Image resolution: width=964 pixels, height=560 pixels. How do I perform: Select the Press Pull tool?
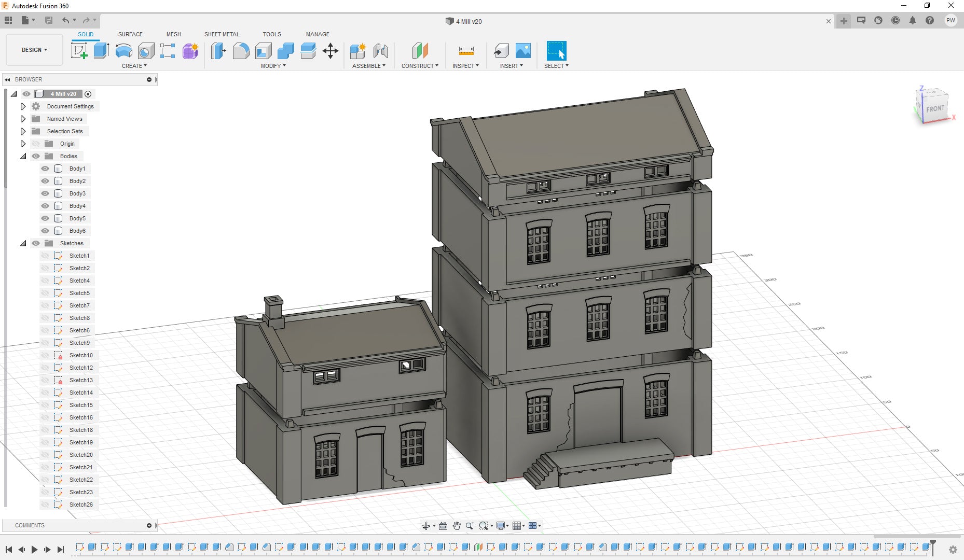(218, 51)
